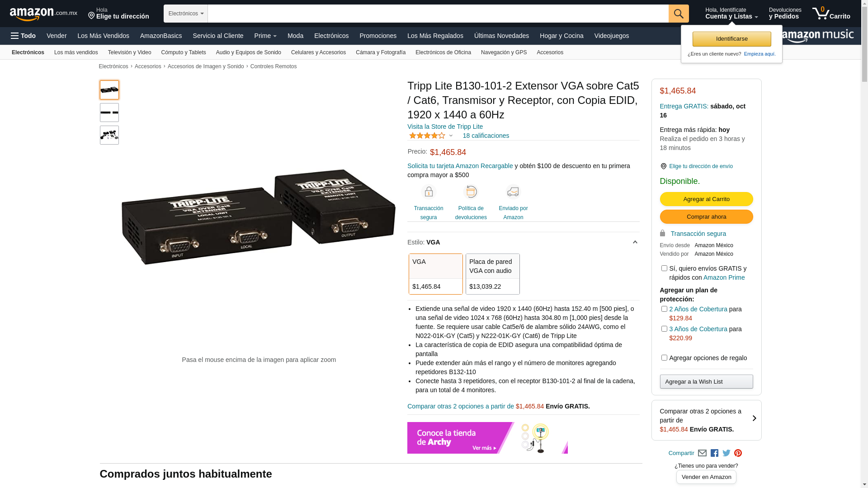Click the Enviado por Amazon truck icon
Viewport: 868px width, 488px height.
513,192
